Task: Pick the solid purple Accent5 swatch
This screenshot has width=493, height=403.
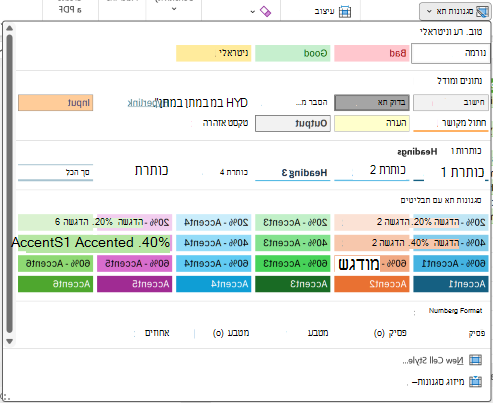Action: click(x=135, y=284)
